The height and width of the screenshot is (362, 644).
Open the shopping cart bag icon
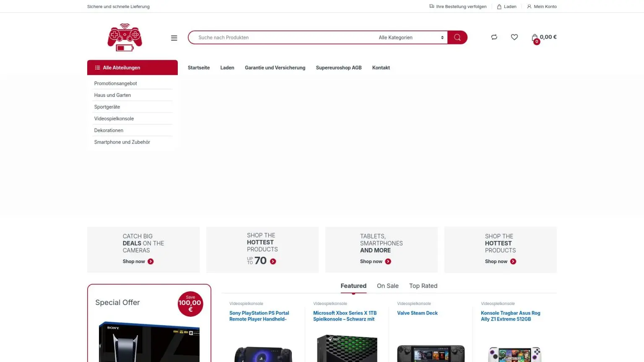(535, 38)
